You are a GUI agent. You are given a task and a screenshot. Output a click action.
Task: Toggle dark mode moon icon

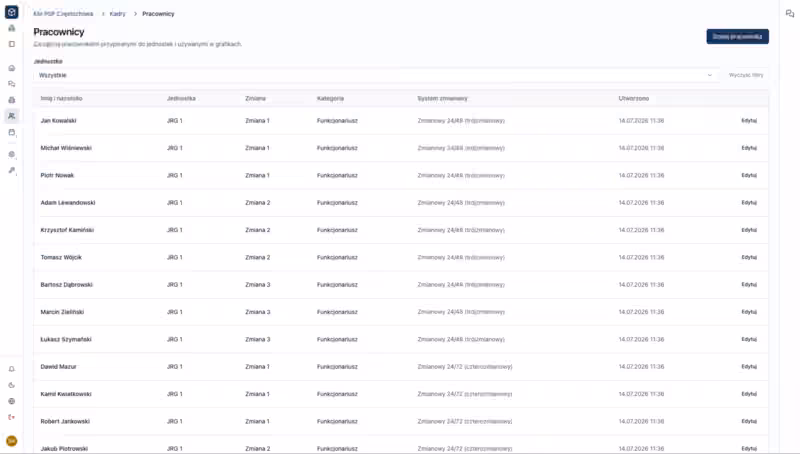[x=12, y=385]
